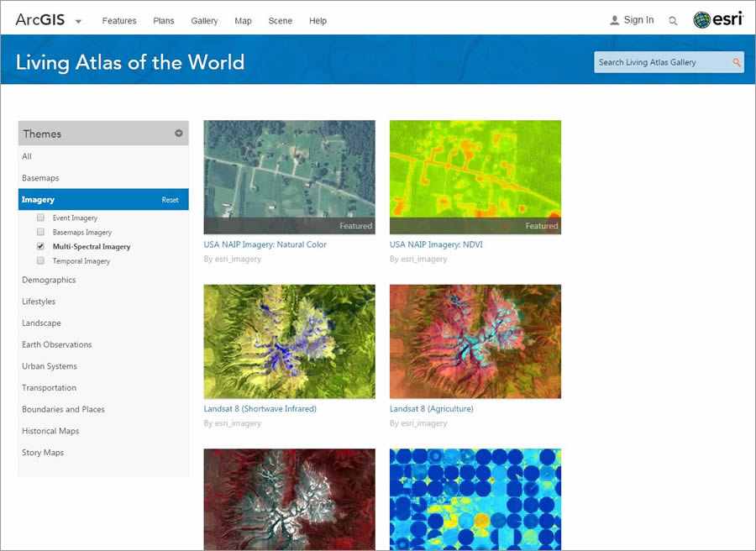Click the Event Imagery label

pyautogui.click(x=76, y=218)
